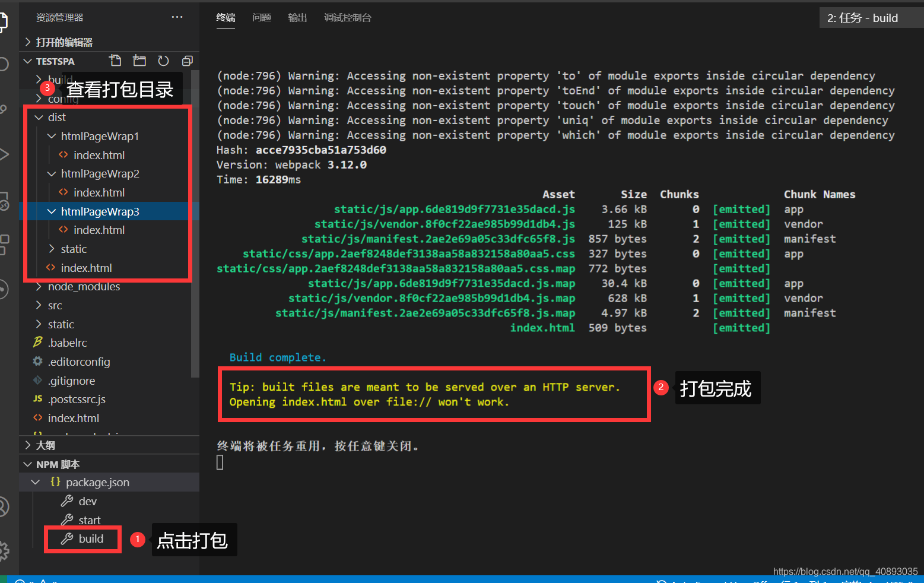Open index.html directly under dist

click(x=86, y=268)
